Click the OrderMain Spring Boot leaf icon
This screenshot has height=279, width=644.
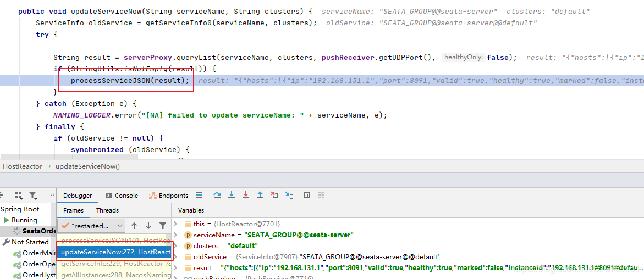click(x=17, y=253)
